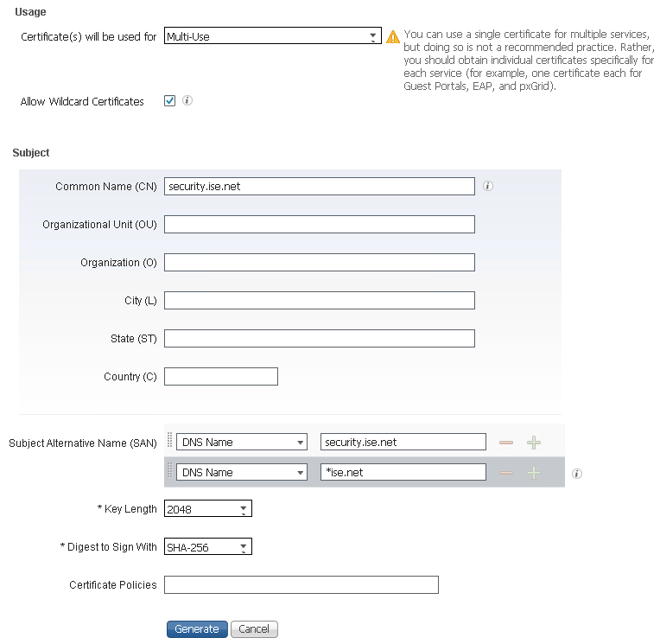Add SAN row after *ise.net entry
Screen dimensions: 660x644
point(534,473)
